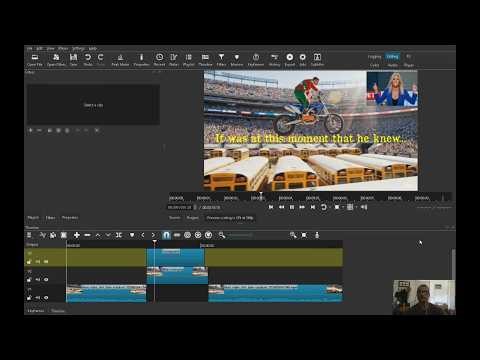Mute the bottom video track
This screenshot has width=480, height=360.
38,298
